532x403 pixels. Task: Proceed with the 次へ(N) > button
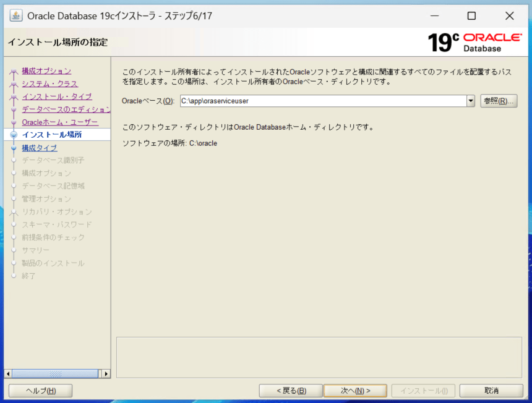pos(355,391)
